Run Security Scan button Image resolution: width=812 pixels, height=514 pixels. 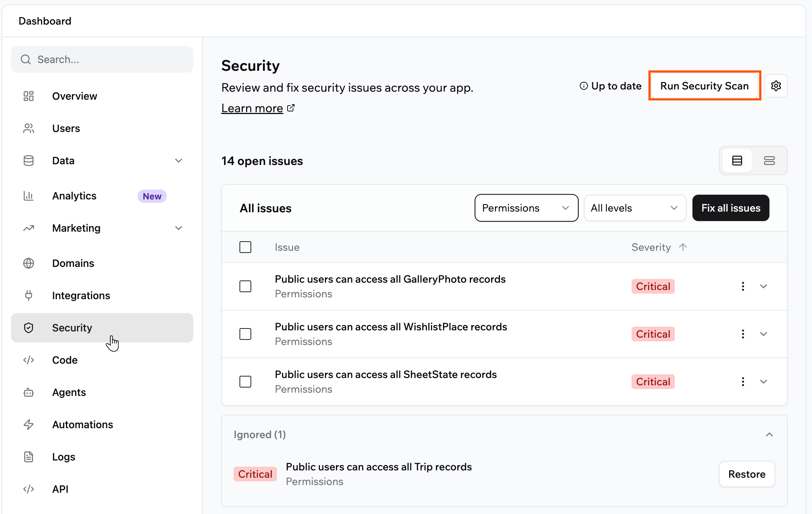point(705,86)
